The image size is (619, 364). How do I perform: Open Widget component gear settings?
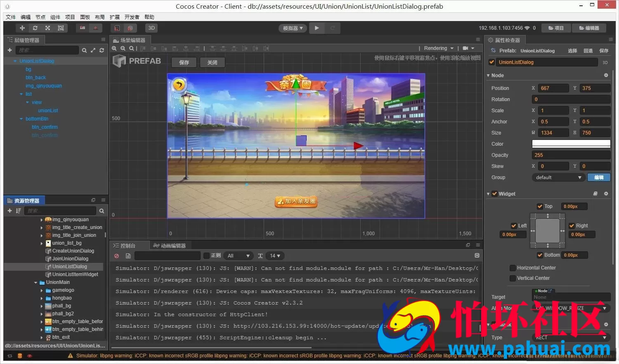[x=606, y=194]
